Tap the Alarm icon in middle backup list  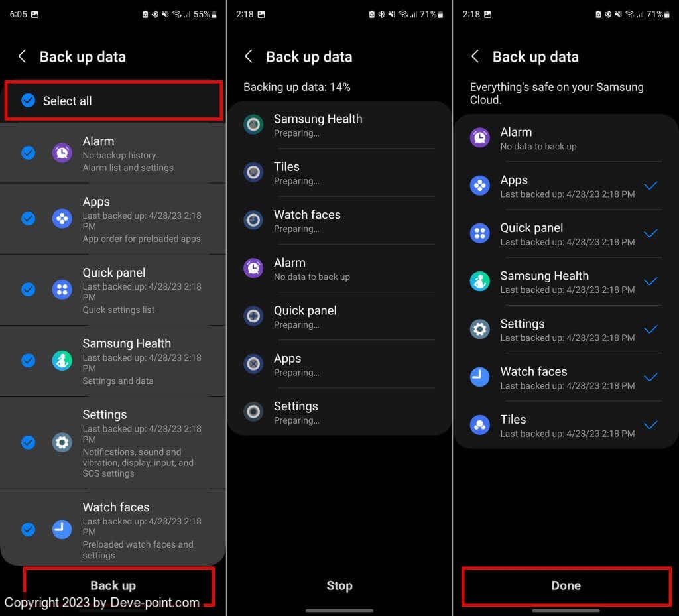click(x=253, y=268)
